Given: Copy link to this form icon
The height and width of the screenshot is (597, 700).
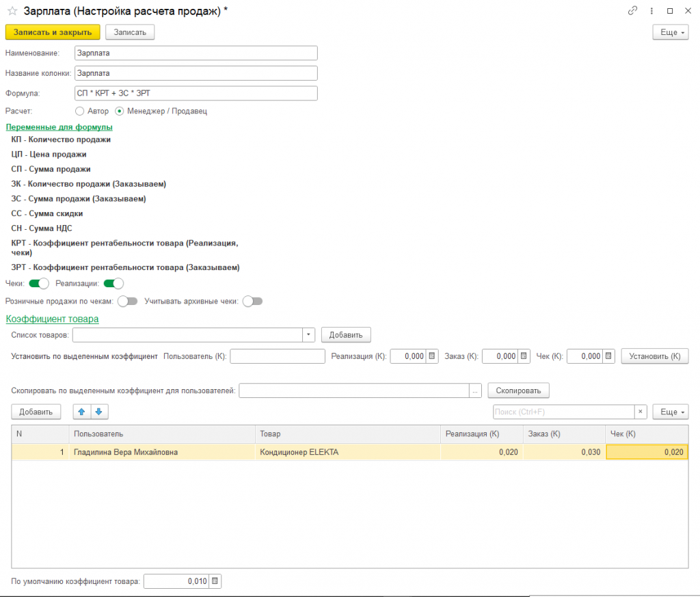Looking at the screenshot, I should point(632,11).
